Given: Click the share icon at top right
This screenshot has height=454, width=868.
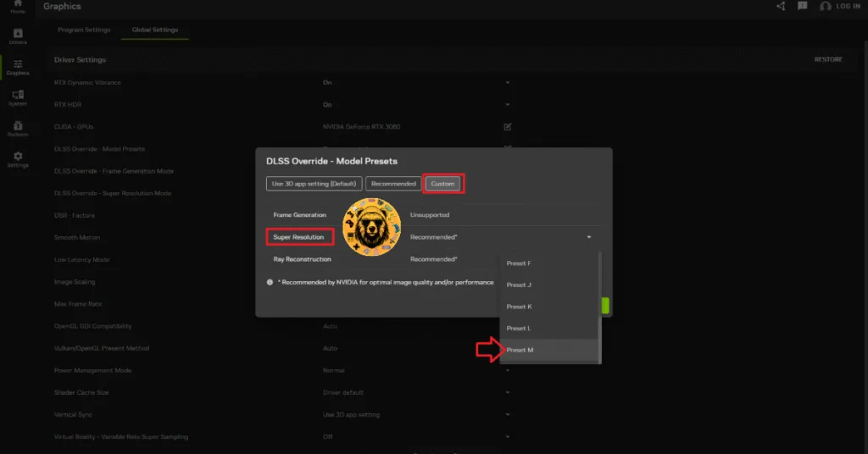Looking at the screenshot, I should (781, 6).
